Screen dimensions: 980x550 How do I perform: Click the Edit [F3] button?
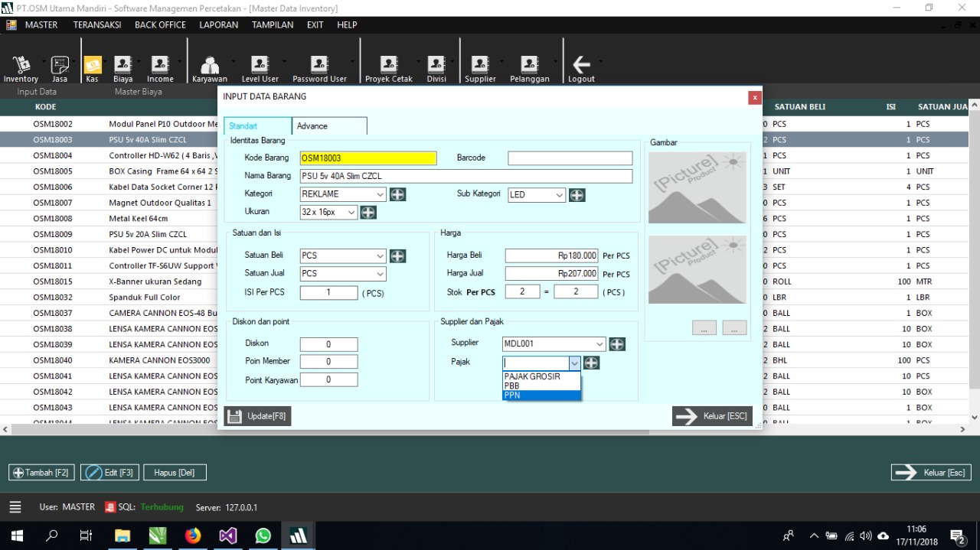(109, 473)
